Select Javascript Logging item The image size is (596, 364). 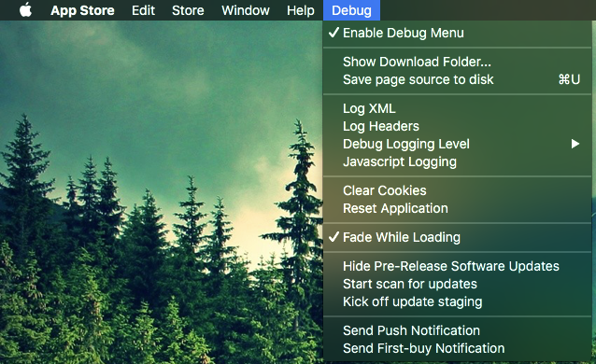coord(457,161)
